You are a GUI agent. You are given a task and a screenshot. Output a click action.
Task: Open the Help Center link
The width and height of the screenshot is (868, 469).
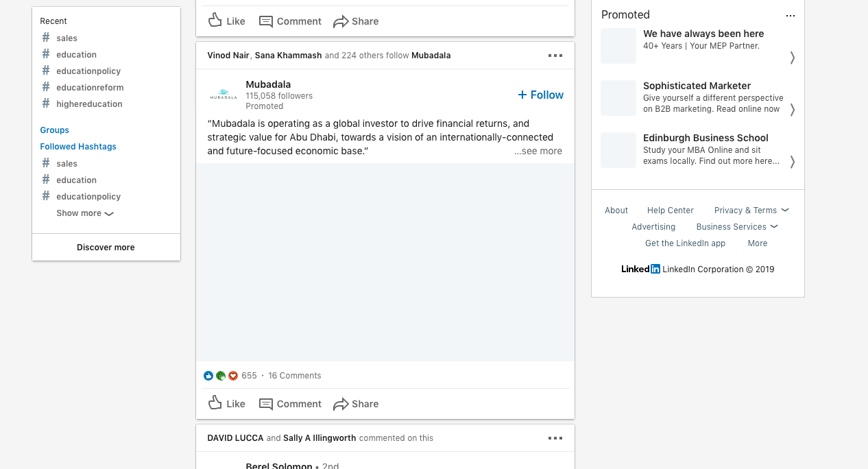tap(671, 211)
